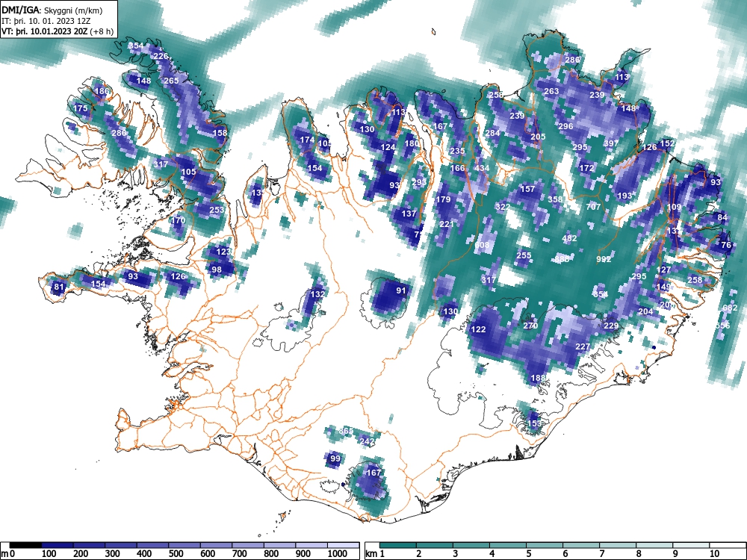Click the 235 visibility value on the map
Screen dimensions: 747x560
coord(457,151)
